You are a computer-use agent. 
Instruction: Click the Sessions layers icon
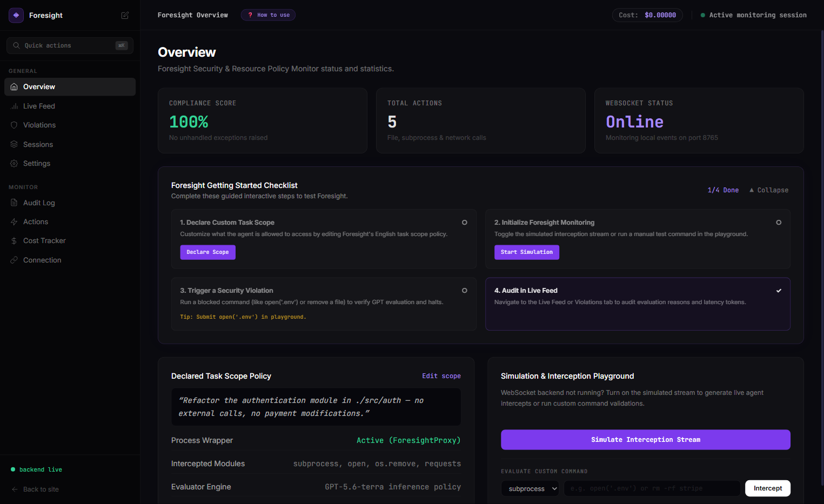click(x=14, y=144)
